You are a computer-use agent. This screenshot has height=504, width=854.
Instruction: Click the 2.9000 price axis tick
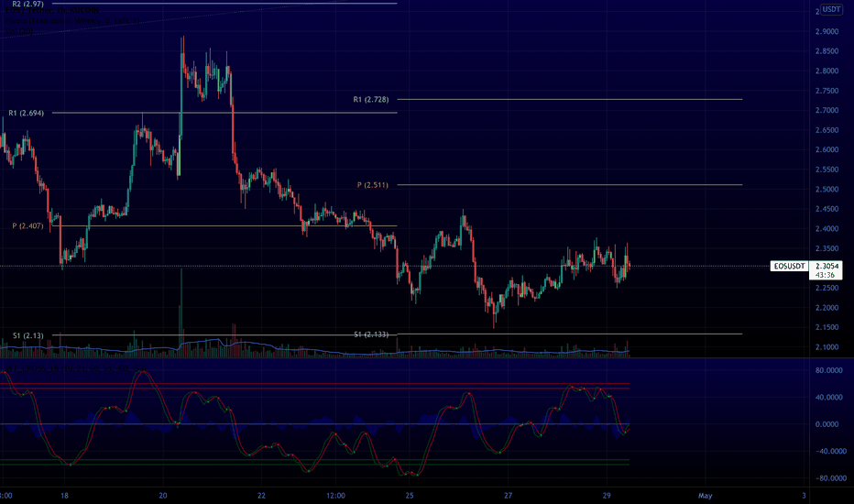coord(827,31)
